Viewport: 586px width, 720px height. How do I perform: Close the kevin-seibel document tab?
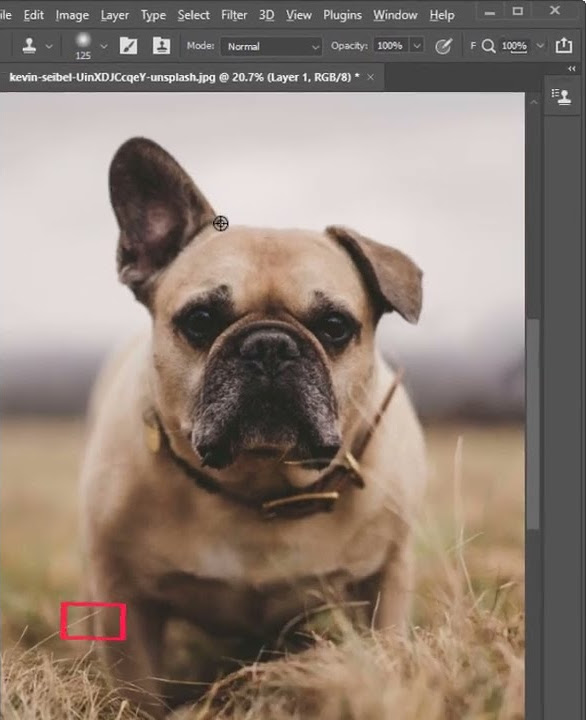(x=371, y=77)
